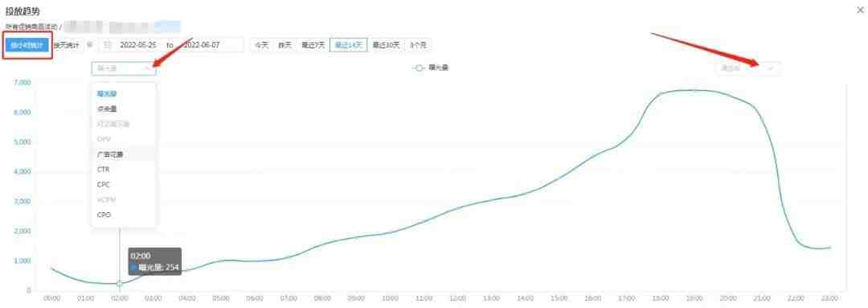Click the info icon beside 按天统计
Viewport: 868px width, 308px height.
pos(90,45)
